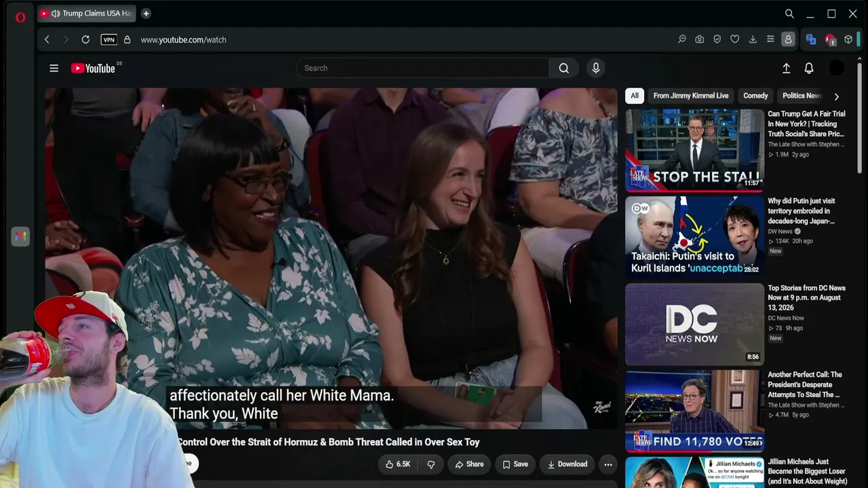This screenshot has height=488, width=868.
Task: Search tabs with the magnifier in title bar
Action: [789, 14]
